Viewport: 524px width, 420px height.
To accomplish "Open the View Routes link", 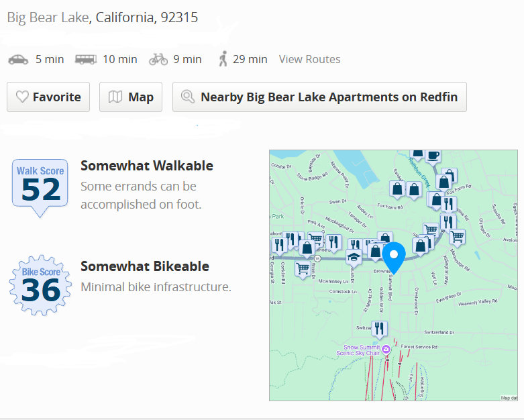I will (309, 59).
